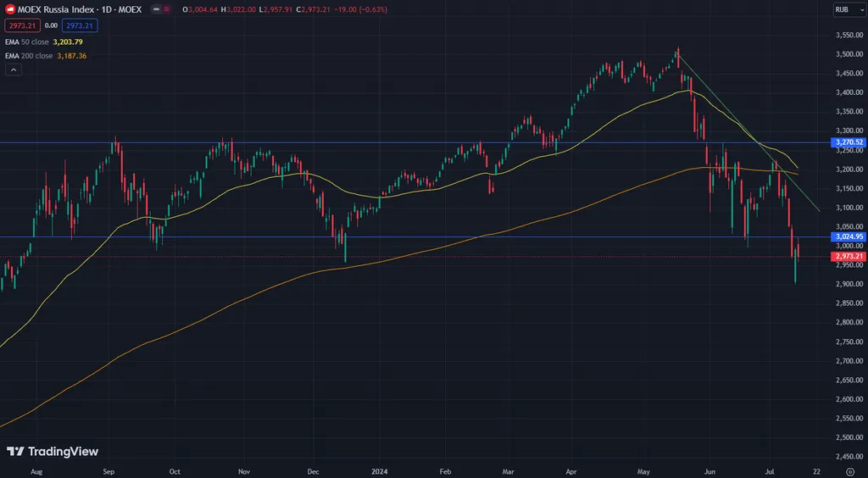The width and height of the screenshot is (868, 478).
Task: Click the pink data mode icon by title
Action: [x=168, y=10]
